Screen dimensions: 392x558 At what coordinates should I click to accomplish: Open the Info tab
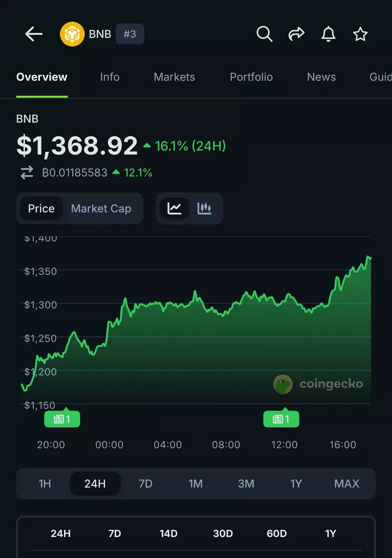click(110, 77)
